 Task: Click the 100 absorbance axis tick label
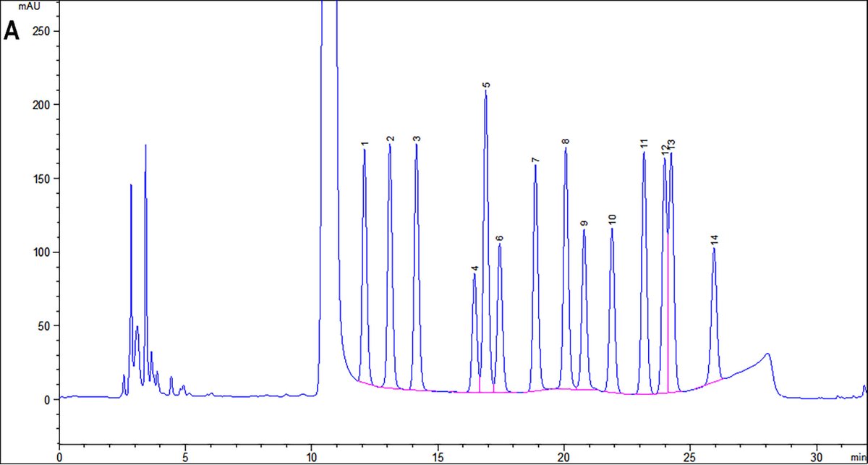point(42,252)
